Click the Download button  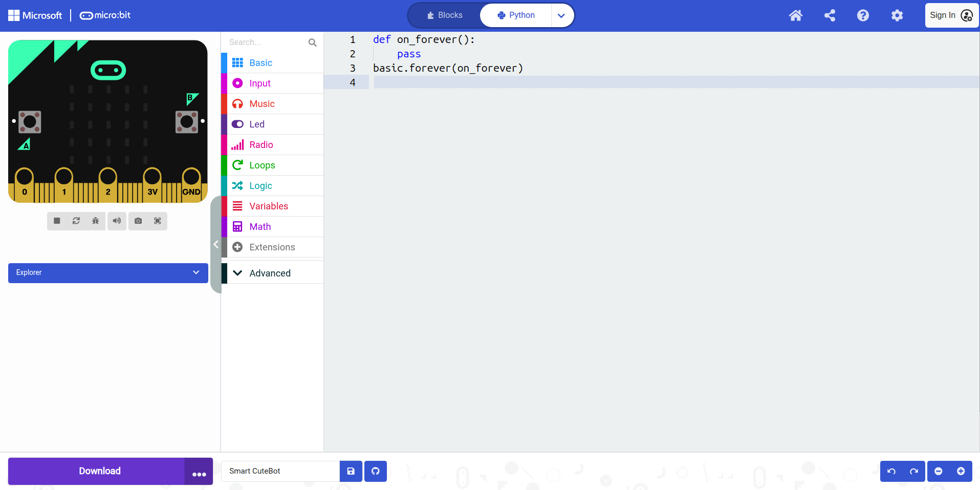(99, 471)
